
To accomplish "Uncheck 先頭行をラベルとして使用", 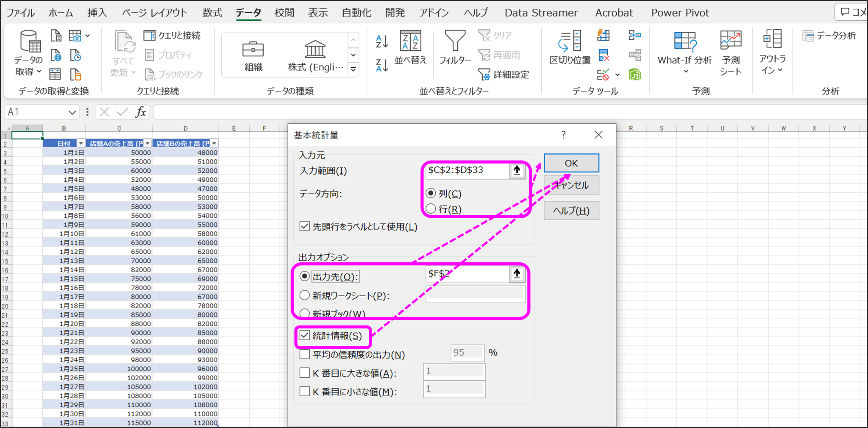I will (x=304, y=227).
